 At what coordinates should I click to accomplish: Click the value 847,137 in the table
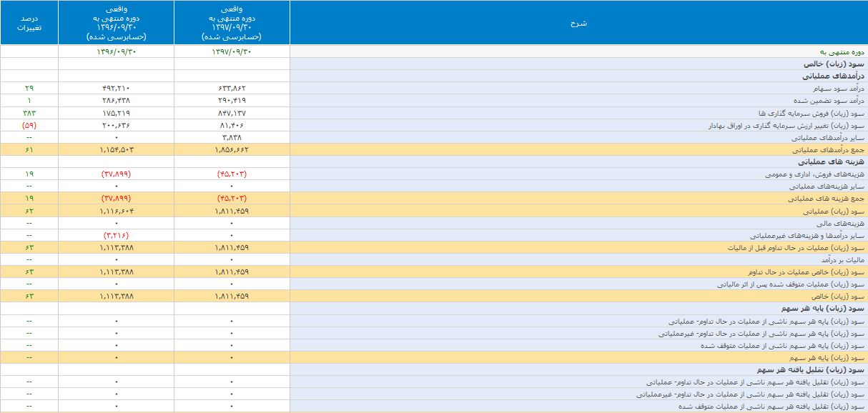coord(232,114)
